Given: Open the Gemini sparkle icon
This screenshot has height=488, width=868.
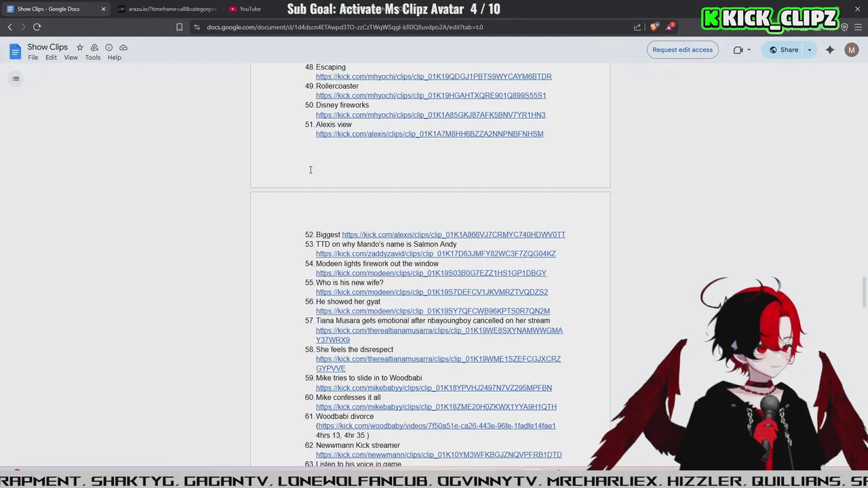Looking at the screenshot, I should point(830,49).
